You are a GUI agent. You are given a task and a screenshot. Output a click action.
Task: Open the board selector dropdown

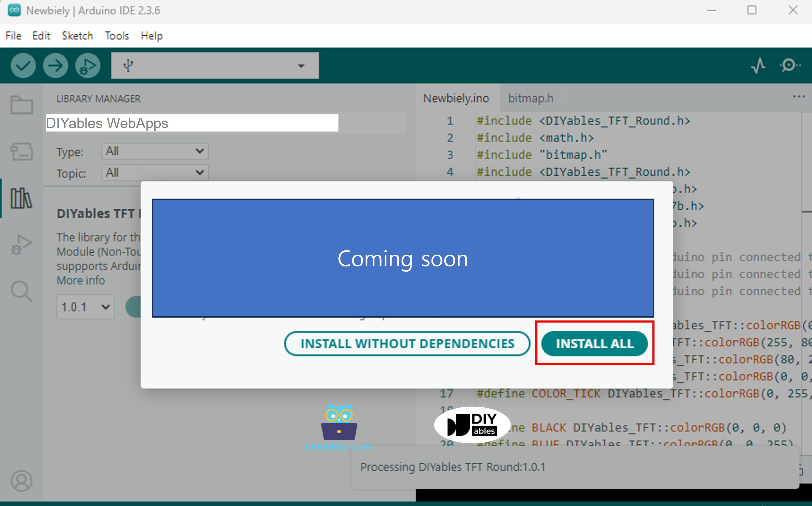click(215, 66)
